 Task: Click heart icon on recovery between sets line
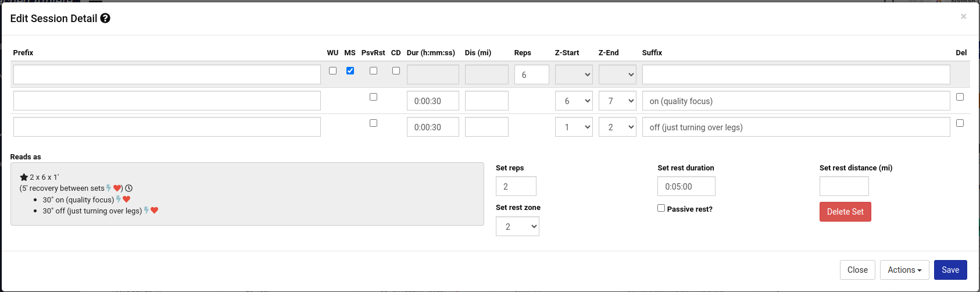click(x=117, y=188)
